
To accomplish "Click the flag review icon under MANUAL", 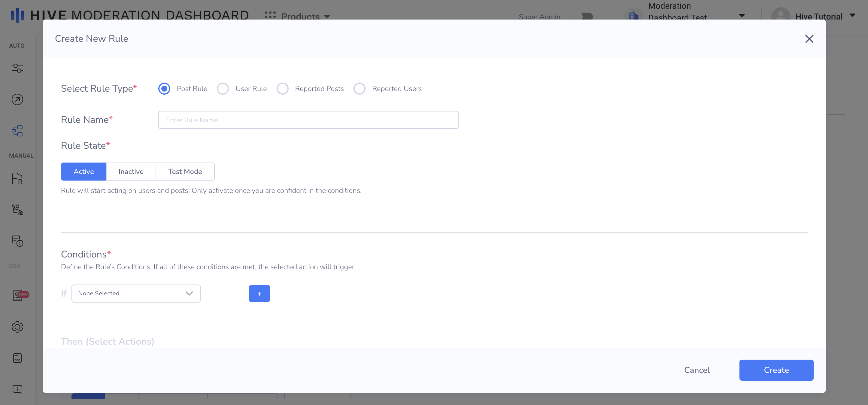I will pos(17,178).
